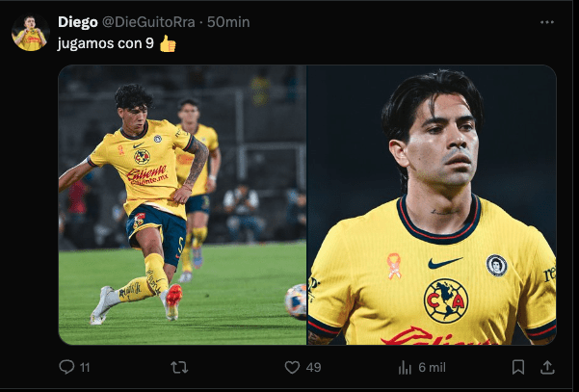Click the tweet text 'jugamos con 9'

click(x=106, y=43)
